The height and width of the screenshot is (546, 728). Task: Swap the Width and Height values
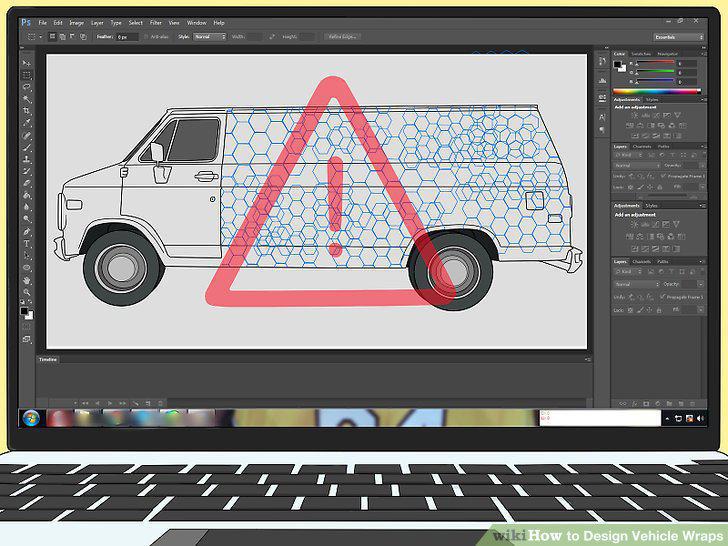[x=272, y=36]
